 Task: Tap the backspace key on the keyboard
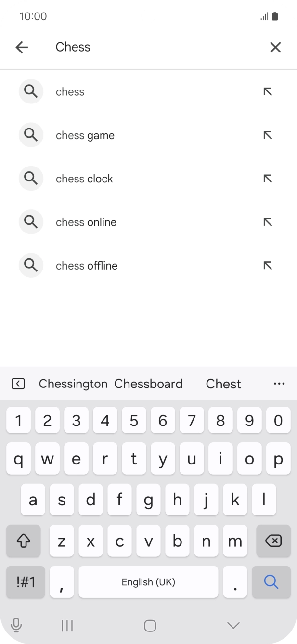pos(273,541)
